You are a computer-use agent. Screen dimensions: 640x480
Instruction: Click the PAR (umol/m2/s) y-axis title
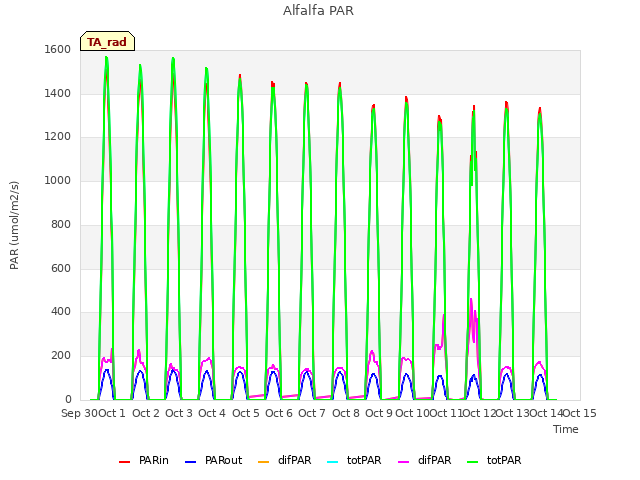click(x=14, y=225)
